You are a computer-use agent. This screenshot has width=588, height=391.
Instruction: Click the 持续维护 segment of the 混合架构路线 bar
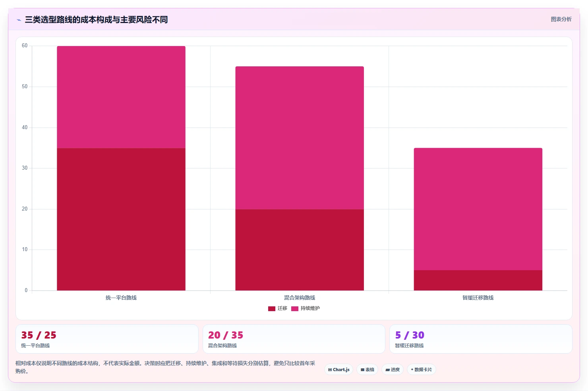tap(300, 138)
